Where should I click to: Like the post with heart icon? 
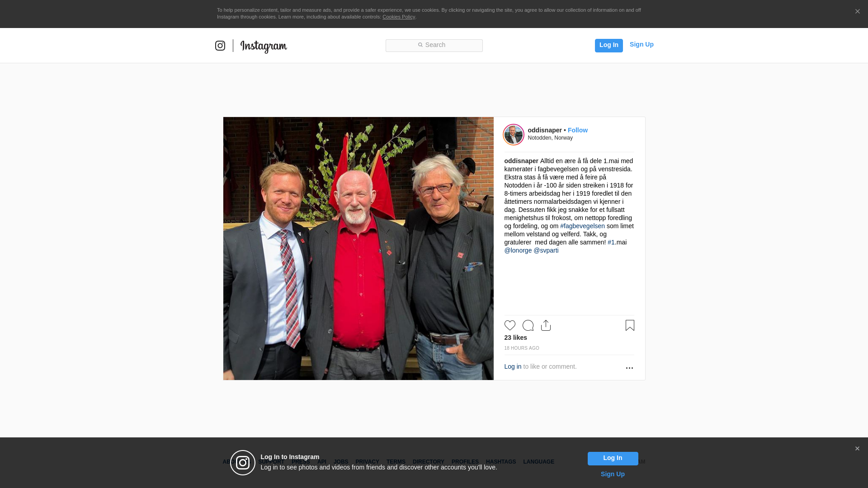pyautogui.click(x=510, y=325)
